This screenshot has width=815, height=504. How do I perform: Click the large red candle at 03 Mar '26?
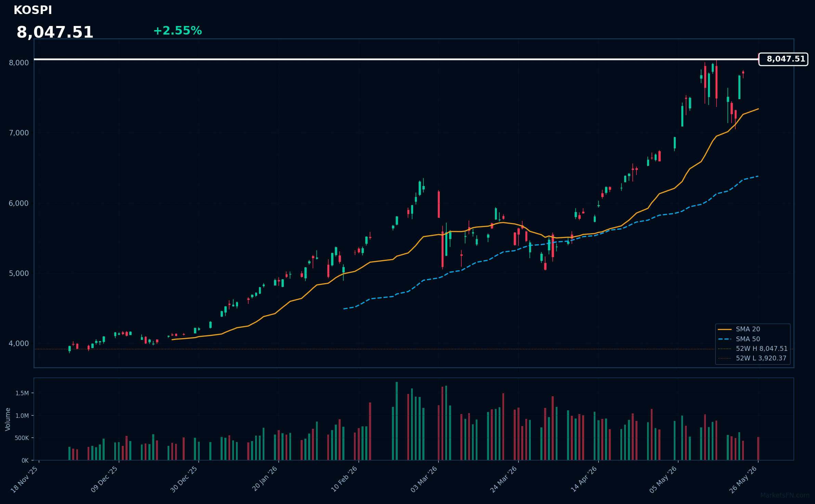[439, 204]
